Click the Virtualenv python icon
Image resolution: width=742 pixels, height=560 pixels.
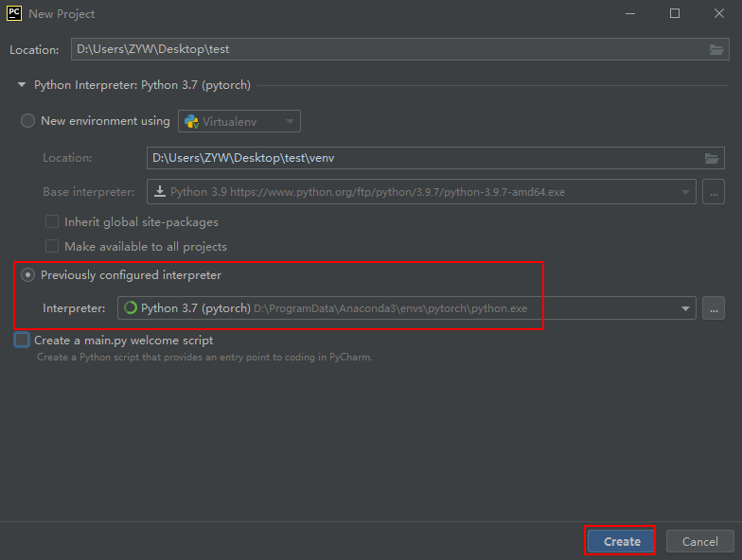(191, 121)
